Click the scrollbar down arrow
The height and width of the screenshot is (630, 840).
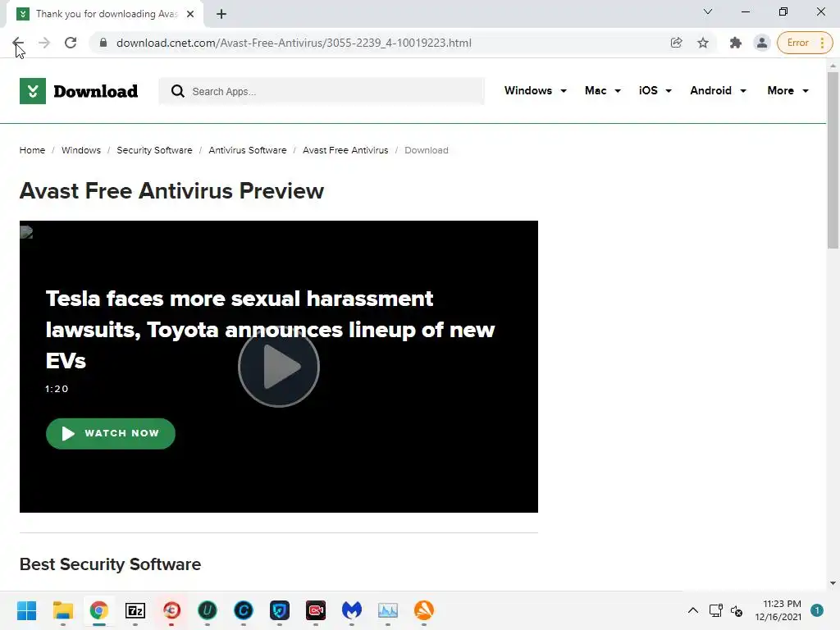(x=833, y=583)
